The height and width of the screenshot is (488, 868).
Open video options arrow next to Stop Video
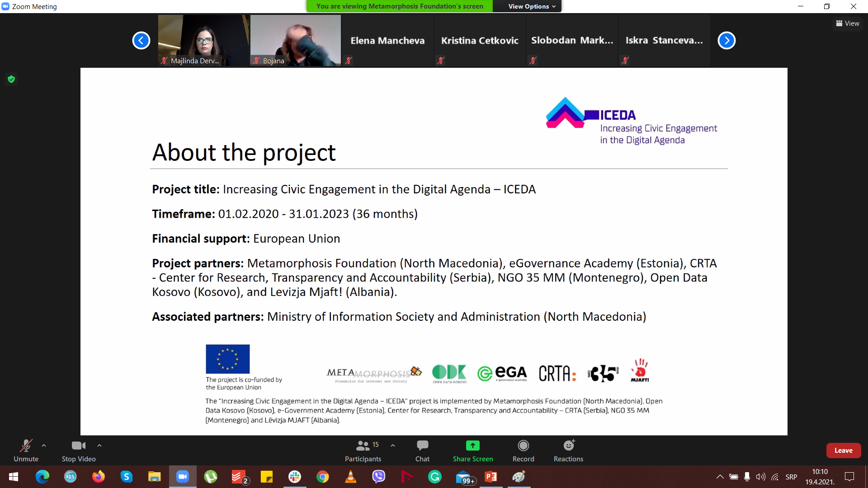pos(99,446)
